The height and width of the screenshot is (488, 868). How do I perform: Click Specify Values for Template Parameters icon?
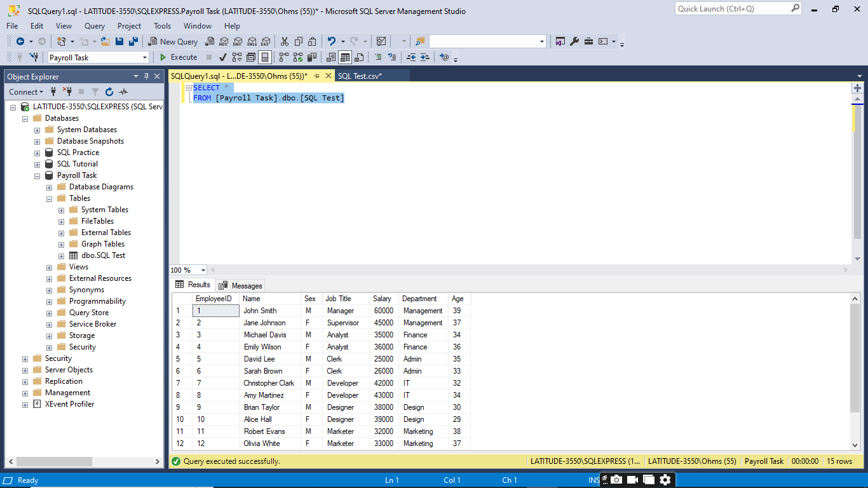[444, 57]
